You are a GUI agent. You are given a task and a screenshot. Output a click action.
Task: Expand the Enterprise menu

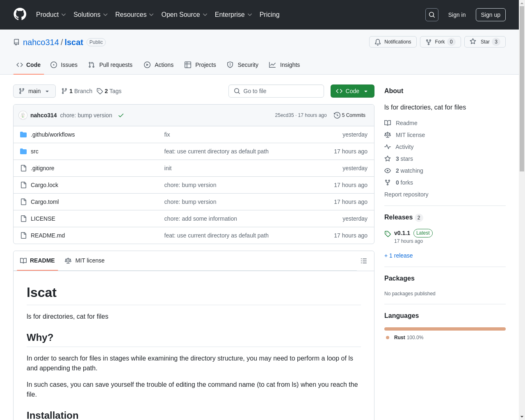(x=233, y=15)
